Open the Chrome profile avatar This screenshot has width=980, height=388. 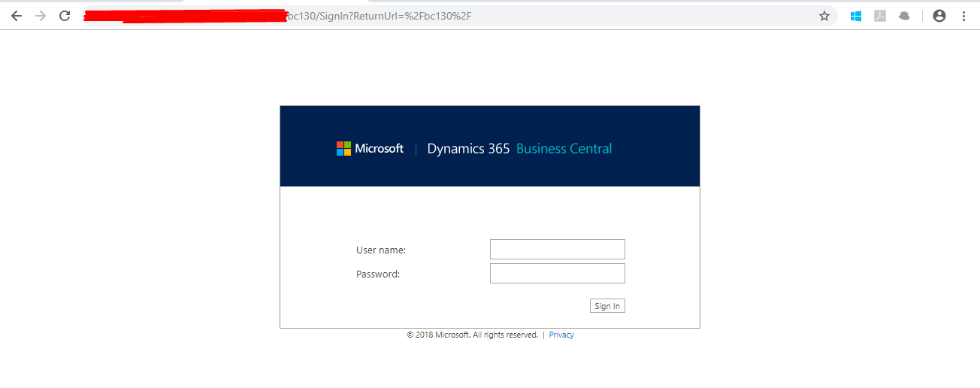point(939,16)
